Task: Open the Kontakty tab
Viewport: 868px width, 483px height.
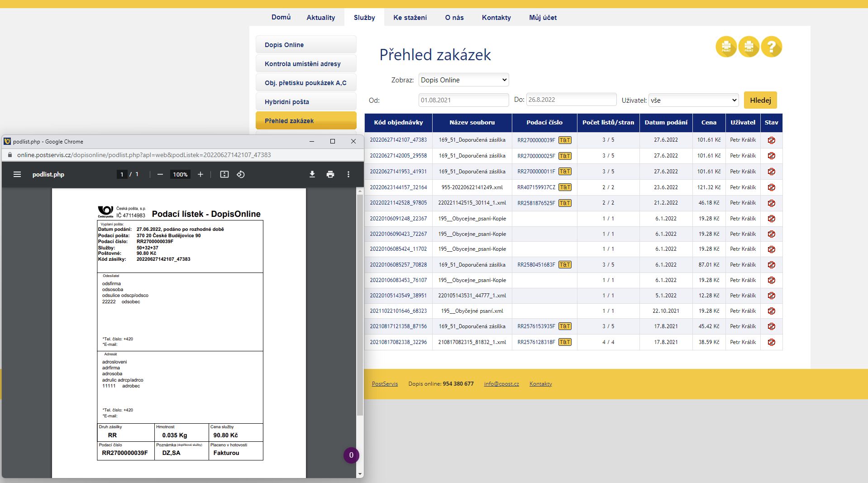Action: click(x=496, y=17)
